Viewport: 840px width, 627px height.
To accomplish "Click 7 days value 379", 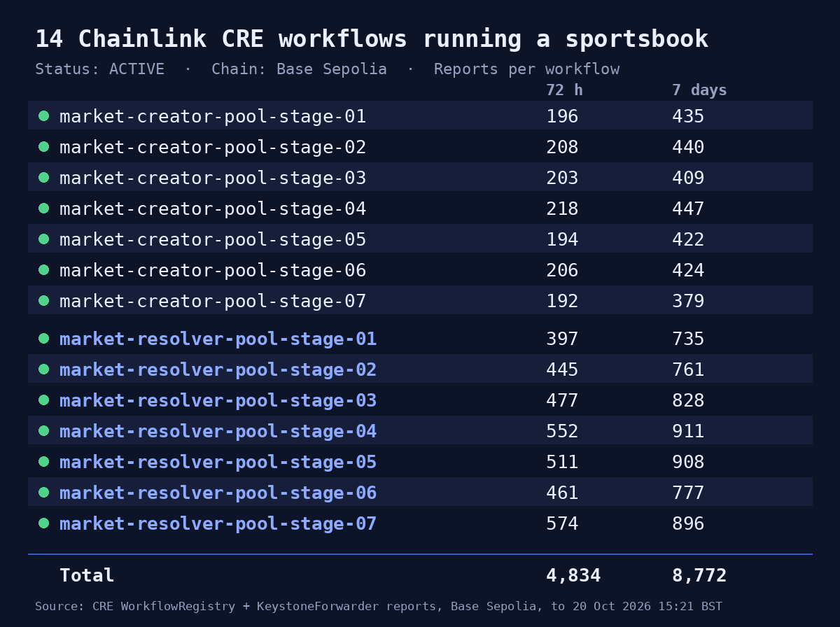I will coord(688,302).
